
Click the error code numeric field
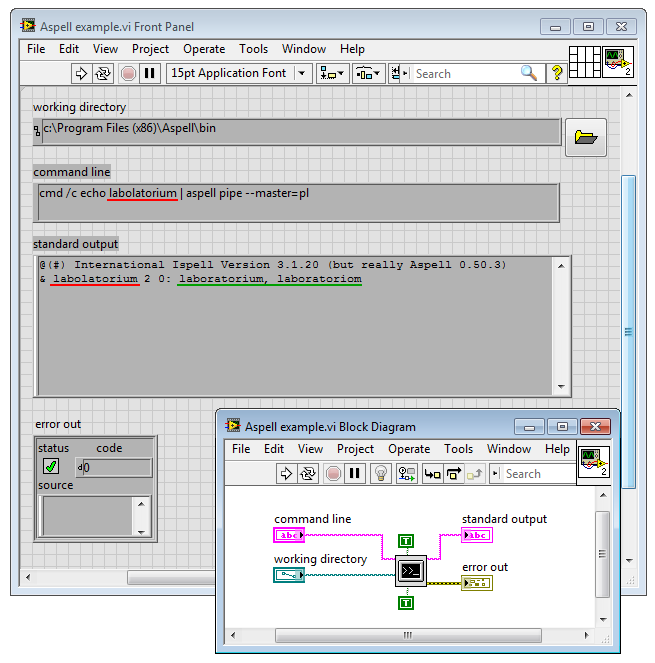click(117, 468)
